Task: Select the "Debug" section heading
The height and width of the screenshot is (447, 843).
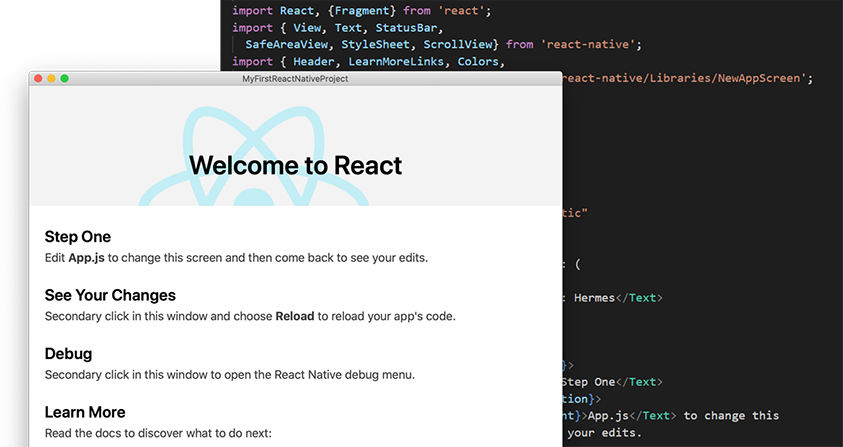Action: click(68, 354)
